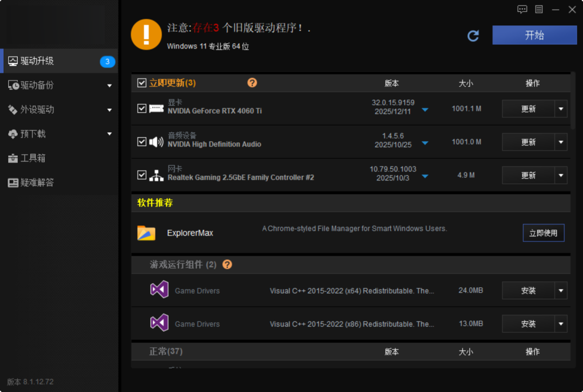Click the 工具箱 toolbox icon

tap(12, 159)
